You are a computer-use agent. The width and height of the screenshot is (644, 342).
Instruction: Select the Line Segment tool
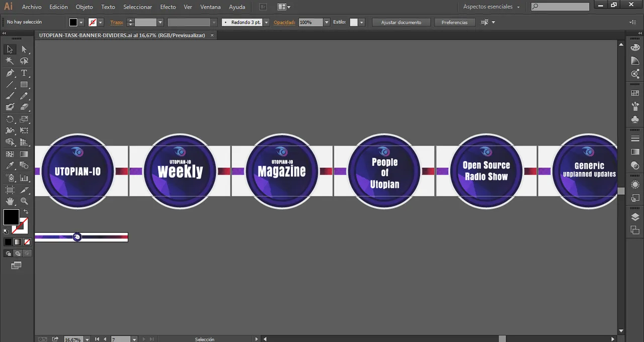click(x=10, y=84)
